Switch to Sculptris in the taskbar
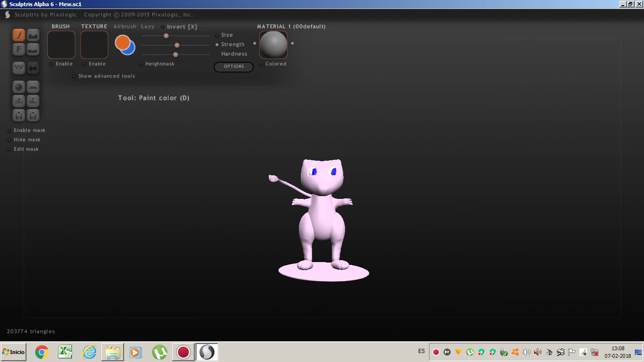 206,352
